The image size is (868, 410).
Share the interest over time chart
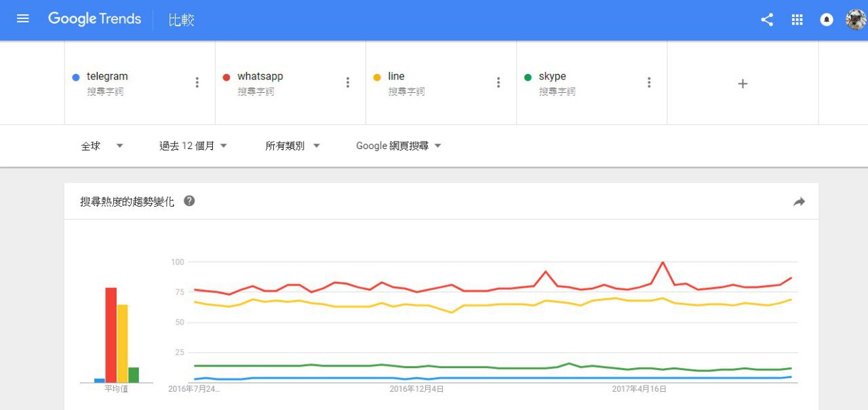(799, 201)
